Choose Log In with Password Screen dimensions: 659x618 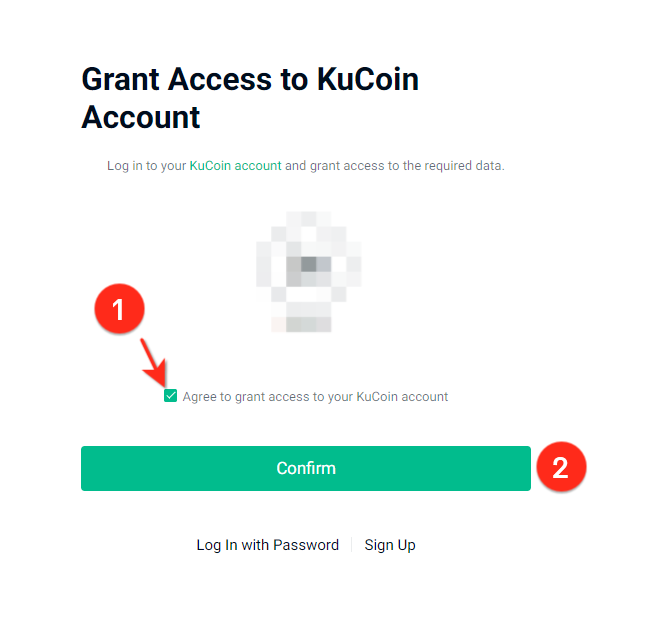point(267,545)
